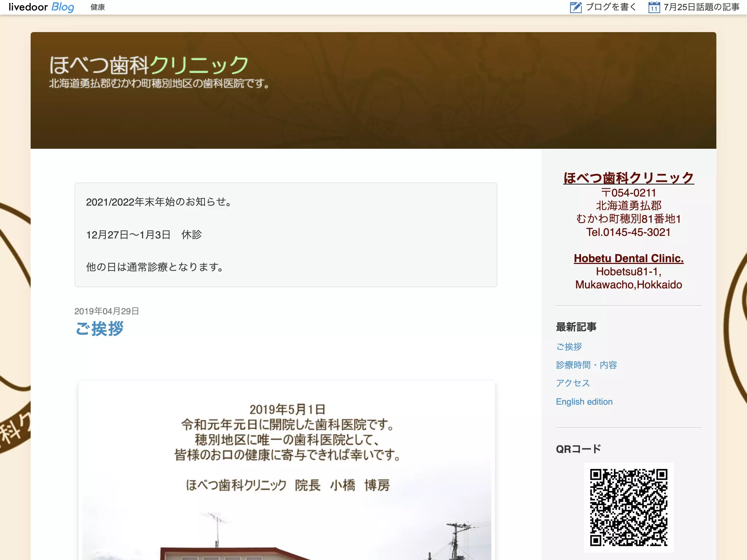Click the 12月27日〜1月3日 休診 notice line

pos(144,235)
